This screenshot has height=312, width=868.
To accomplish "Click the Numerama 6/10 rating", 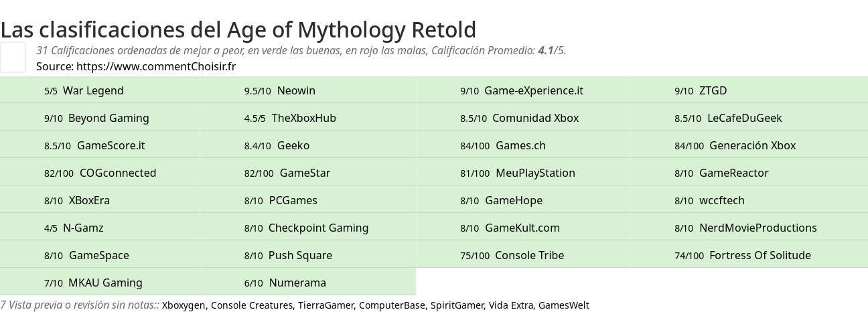I will (x=297, y=283).
